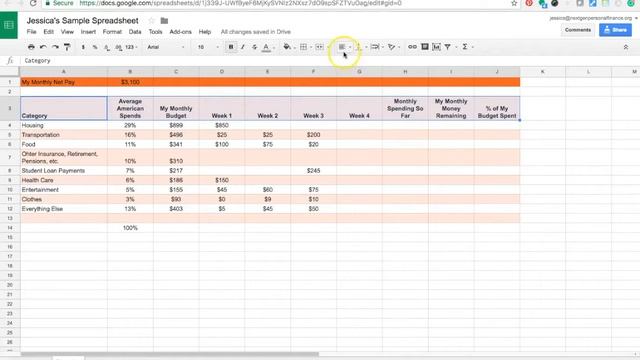Activate the Paint format tool
This screenshot has height=360, width=640.
point(67,47)
